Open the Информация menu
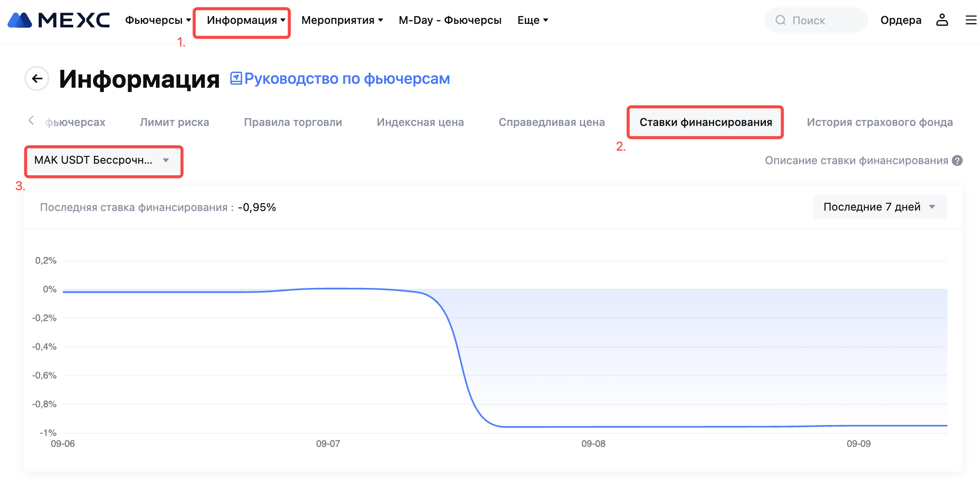 coord(245,20)
